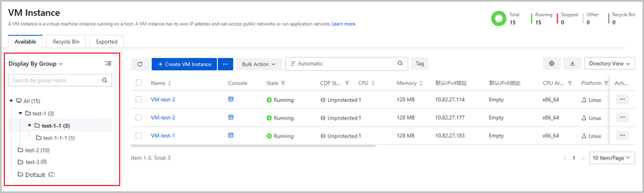Click the Search by group name field
Image resolution: width=644 pixels, height=193 pixels.
pos(54,80)
